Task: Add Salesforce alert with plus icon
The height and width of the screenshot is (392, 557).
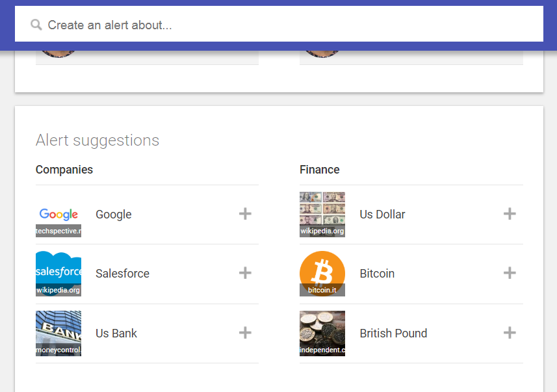Action: point(245,273)
